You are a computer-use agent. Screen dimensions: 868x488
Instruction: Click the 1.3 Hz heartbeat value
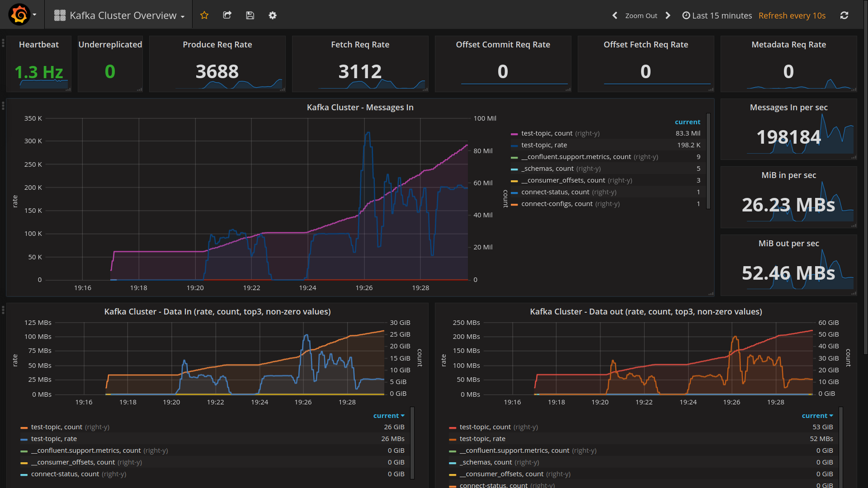(39, 71)
